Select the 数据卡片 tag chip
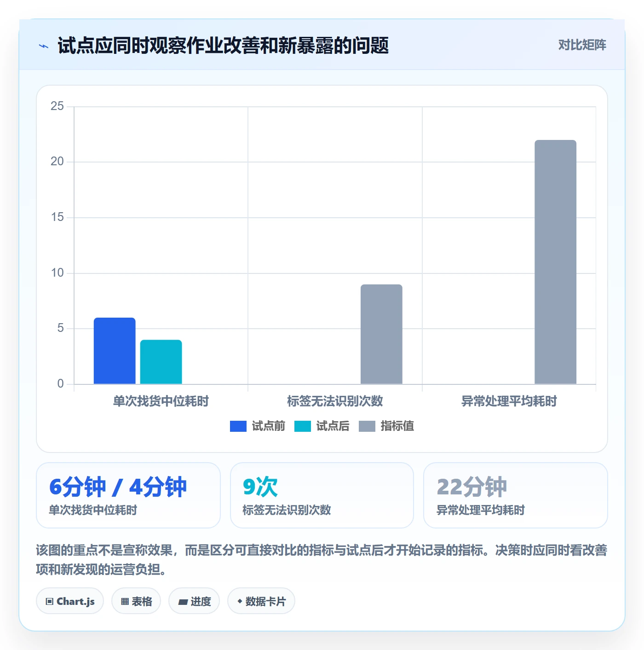The width and height of the screenshot is (644, 650). point(261,601)
